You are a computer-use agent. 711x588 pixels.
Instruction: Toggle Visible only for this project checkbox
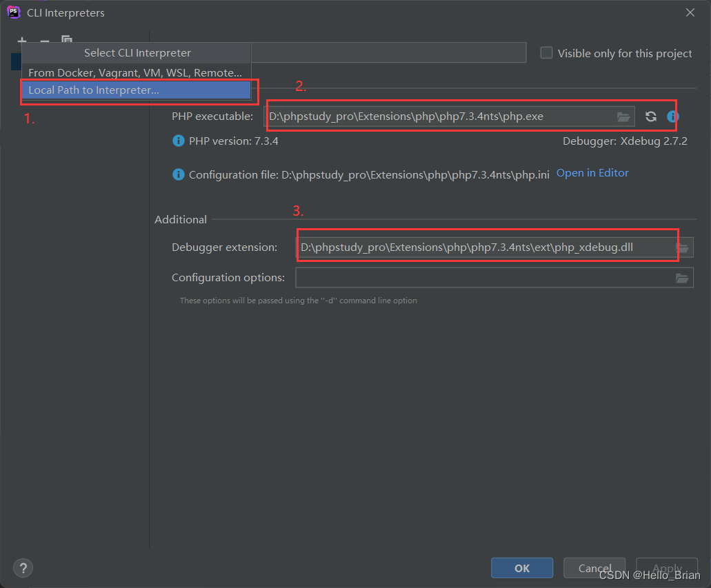(546, 53)
